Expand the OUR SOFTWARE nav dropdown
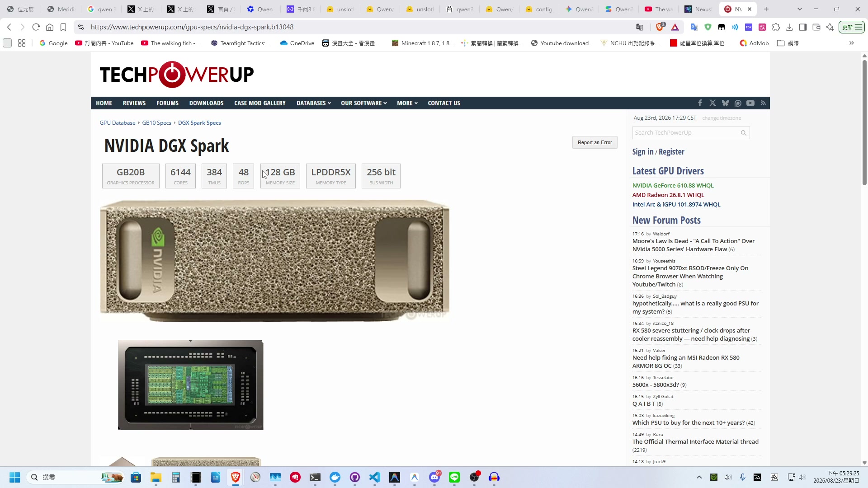 point(364,103)
